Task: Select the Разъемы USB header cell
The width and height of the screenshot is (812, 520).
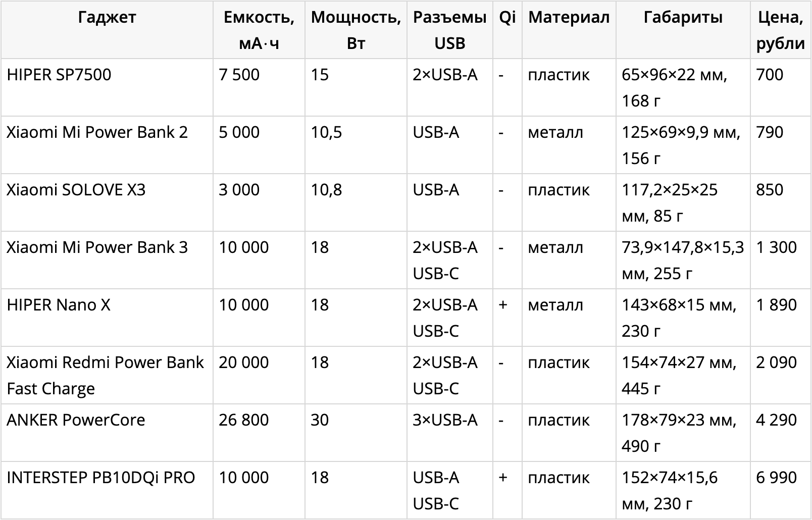Action: click(x=449, y=30)
